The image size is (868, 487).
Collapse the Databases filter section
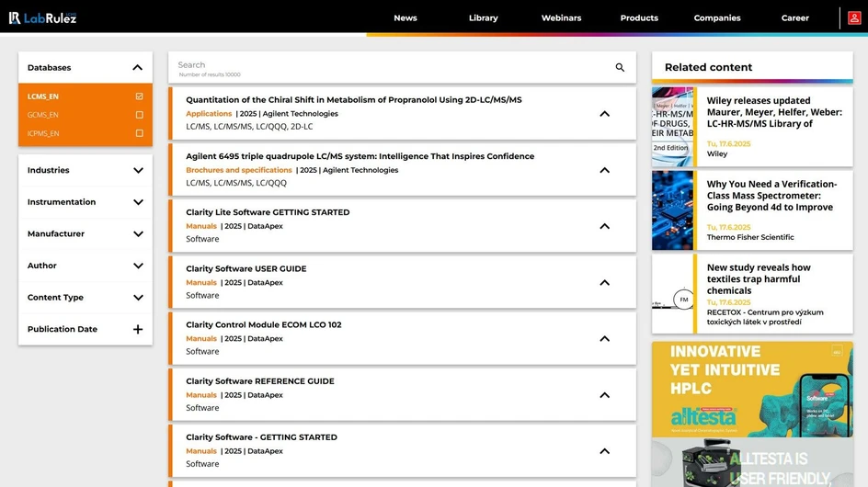click(137, 67)
